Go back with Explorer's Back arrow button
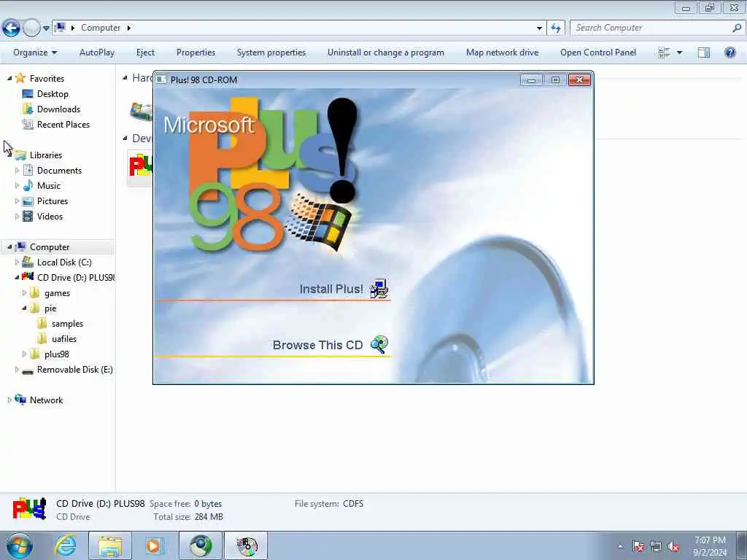747x560 pixels. pos(11,28)
